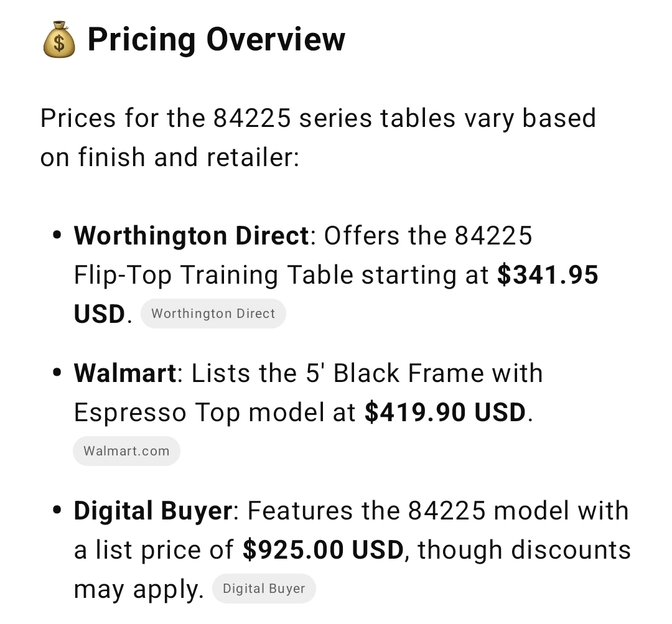672x624 pixels.
Task: Click the 'on finish and retailer' text
Action: click(x=169, y=157)
